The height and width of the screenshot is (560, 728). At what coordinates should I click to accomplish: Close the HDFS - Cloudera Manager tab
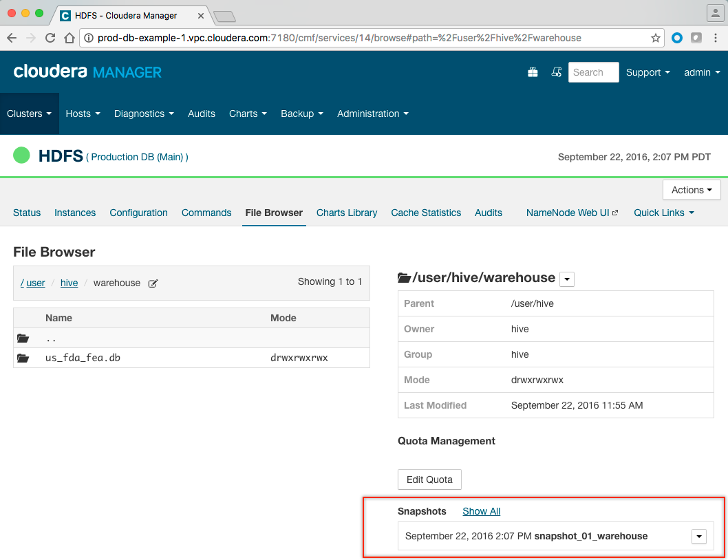click(x=200, y=16)
